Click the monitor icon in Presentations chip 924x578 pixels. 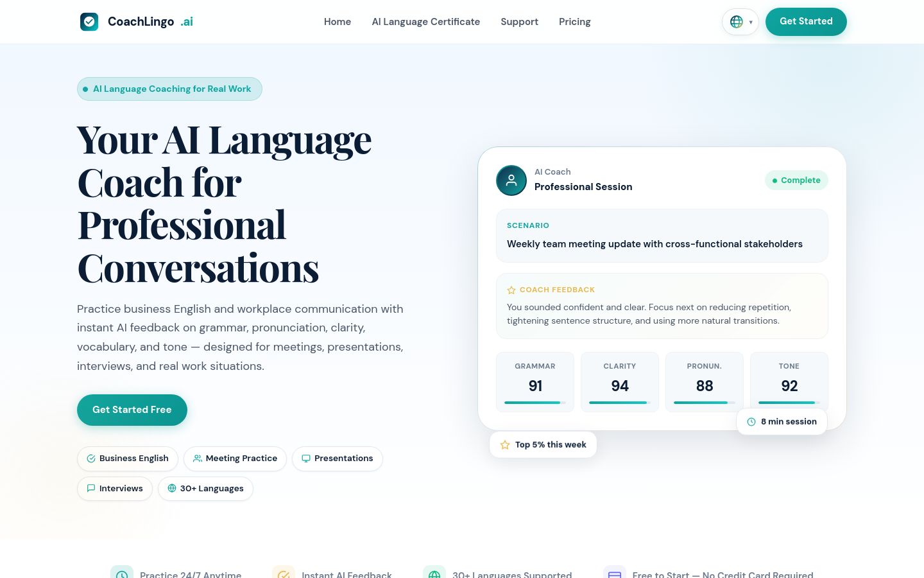click(x=306, y=459)
